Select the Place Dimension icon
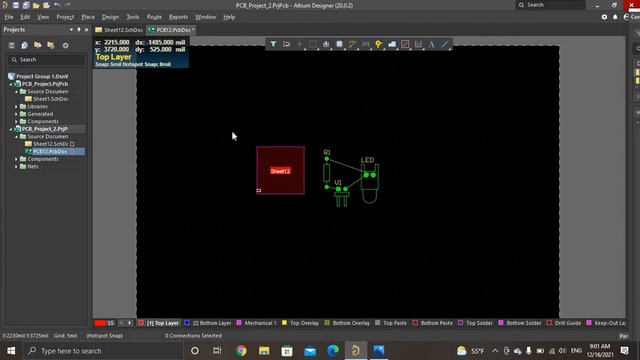The image size is (640, 360). [x=418, y=44]
